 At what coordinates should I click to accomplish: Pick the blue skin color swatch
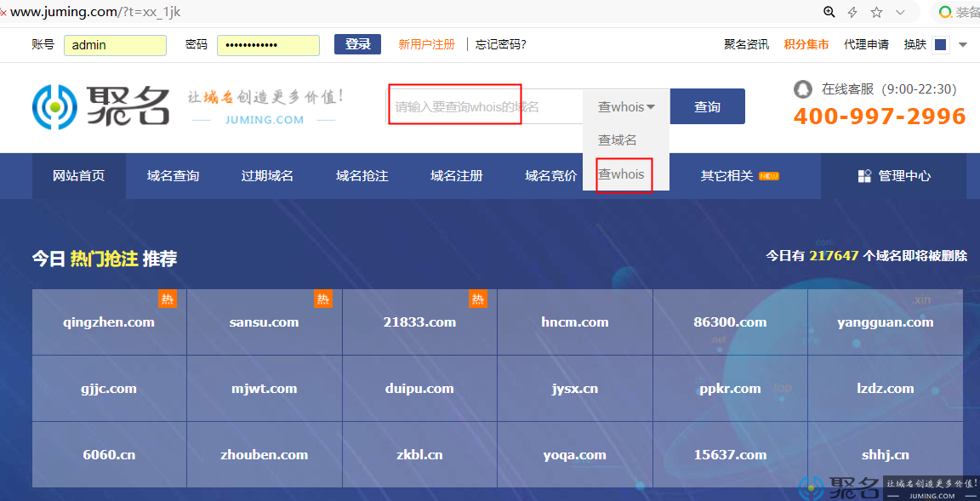tap(940, 45)
